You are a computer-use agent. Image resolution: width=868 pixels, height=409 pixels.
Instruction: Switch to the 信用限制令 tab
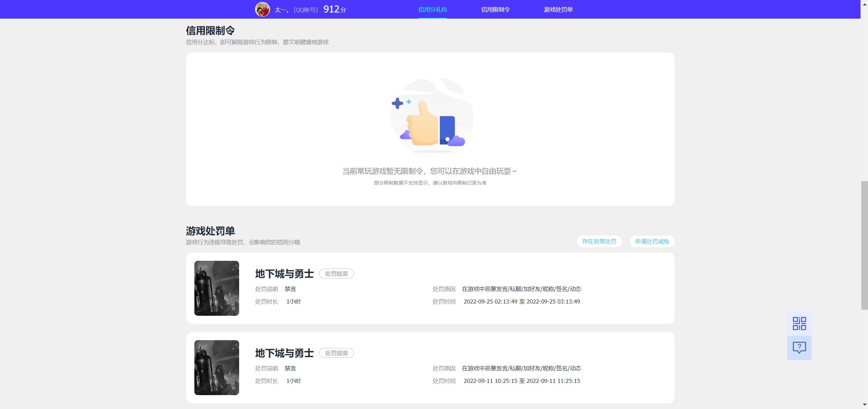click(x=495, y=9)
